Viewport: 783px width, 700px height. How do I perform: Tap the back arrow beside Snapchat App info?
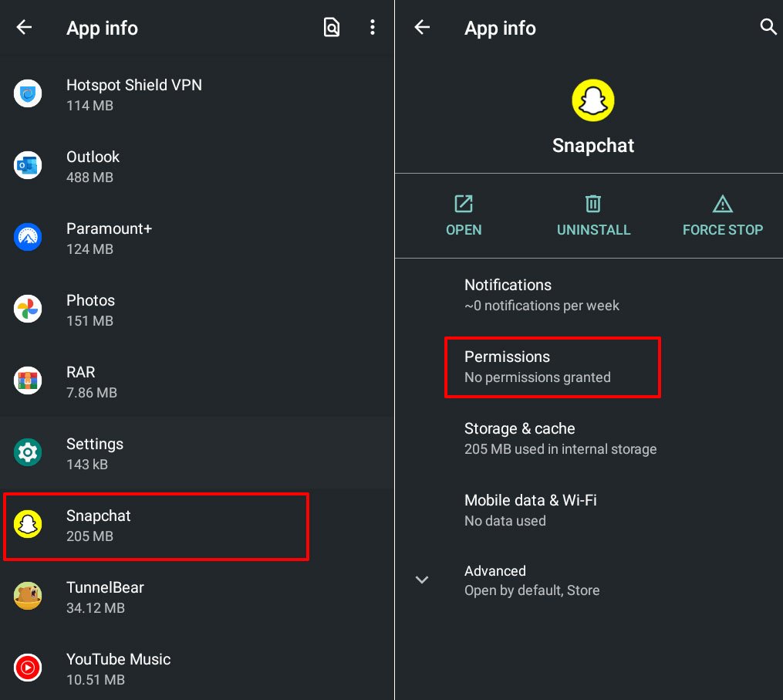pos(421,28)
